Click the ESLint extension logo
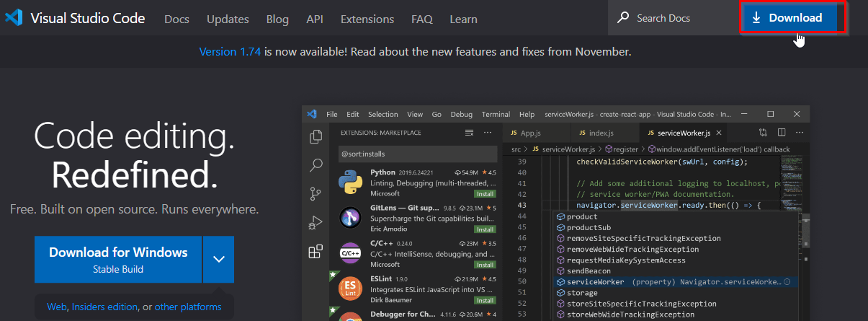The image size is (868, 321). click(x=350, y=288)
